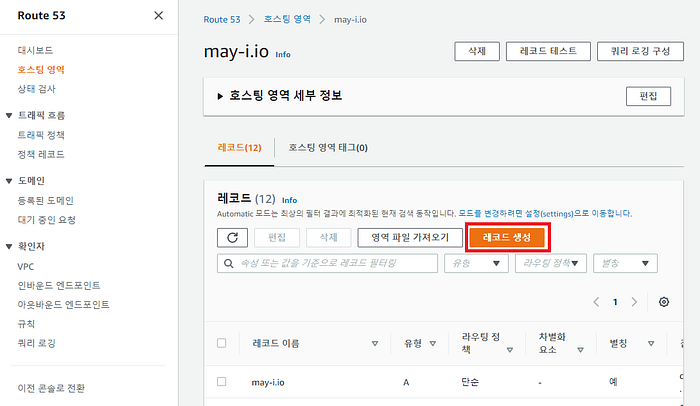Image resolution: width=700 pixels, height=406 pixels.
Task: Open 대시보드 in sidebar
Action: click(x=35, y=50)
